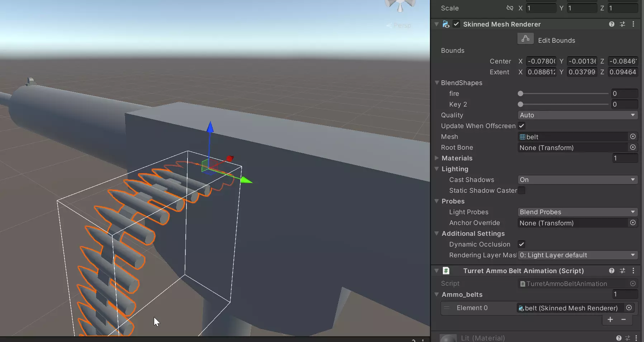The height and width of the screenshot is (342, 644).
Task: Collapse the BlendShapes section
Action: click(437, 83)
